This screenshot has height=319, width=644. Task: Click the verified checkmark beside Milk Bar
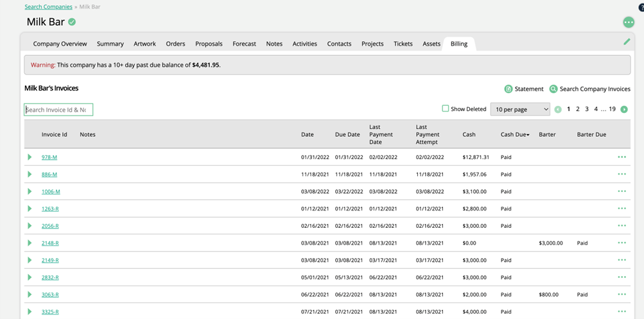tap(72, 22)
